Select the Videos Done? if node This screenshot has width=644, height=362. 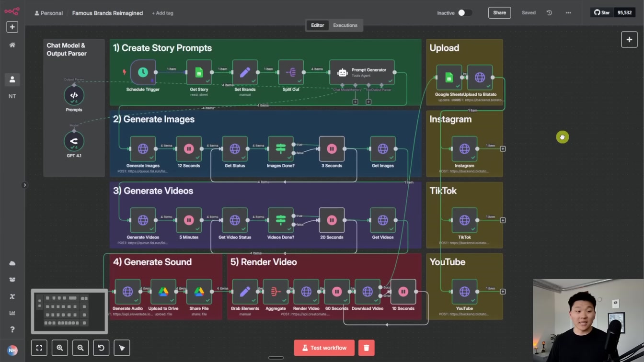pos(281,220)
